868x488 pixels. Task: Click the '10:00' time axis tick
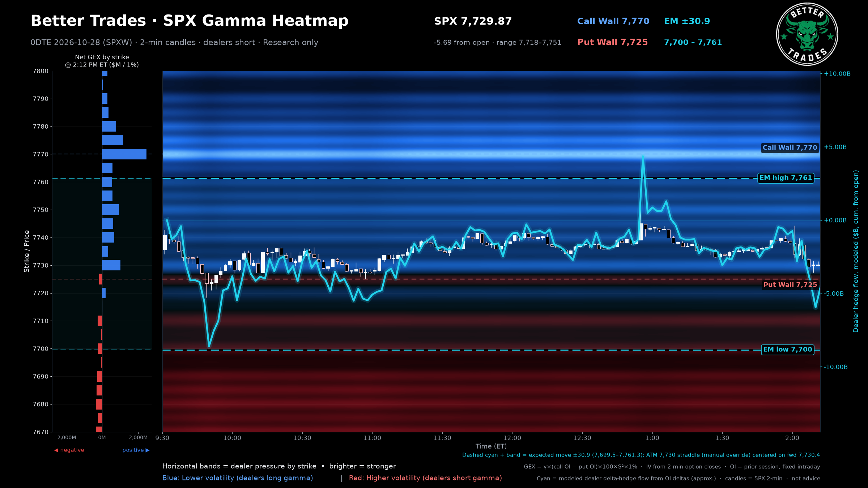pos(232,438)
